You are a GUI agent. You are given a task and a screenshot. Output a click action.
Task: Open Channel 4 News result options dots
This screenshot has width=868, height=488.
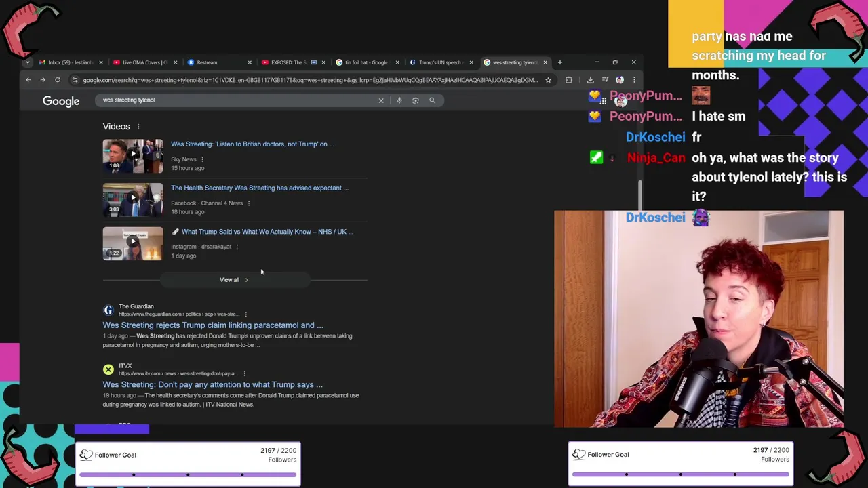(249, 203)
